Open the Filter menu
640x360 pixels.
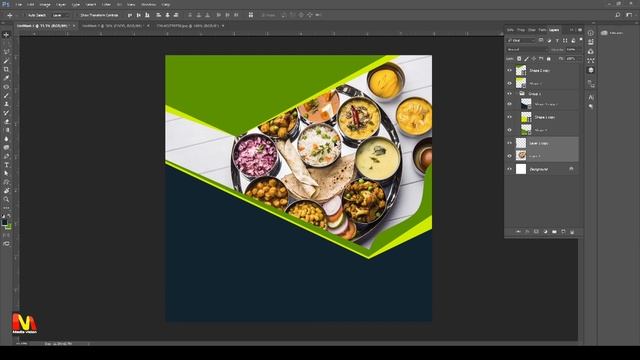[x=106, y=4]
